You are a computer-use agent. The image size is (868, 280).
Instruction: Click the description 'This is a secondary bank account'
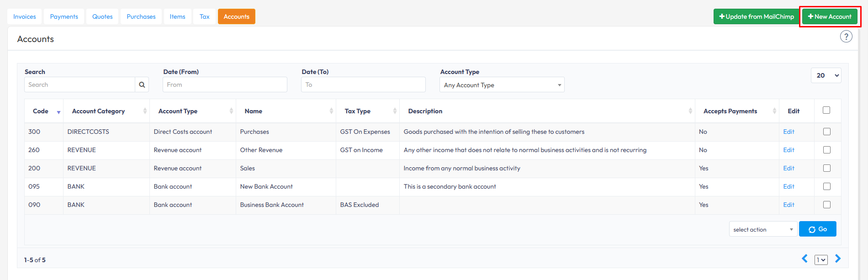[450, 186]
